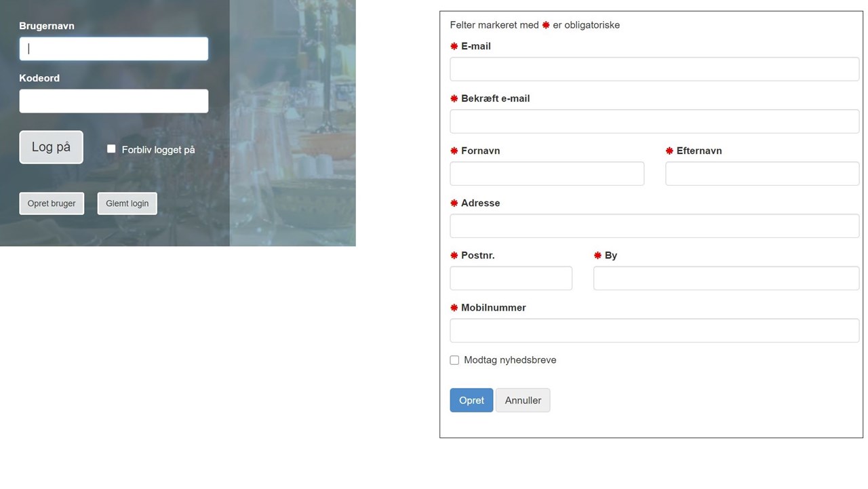This screenshot has height=489, width=868.
Task: Click the Brugernavn label text
Action: [47, 26]
